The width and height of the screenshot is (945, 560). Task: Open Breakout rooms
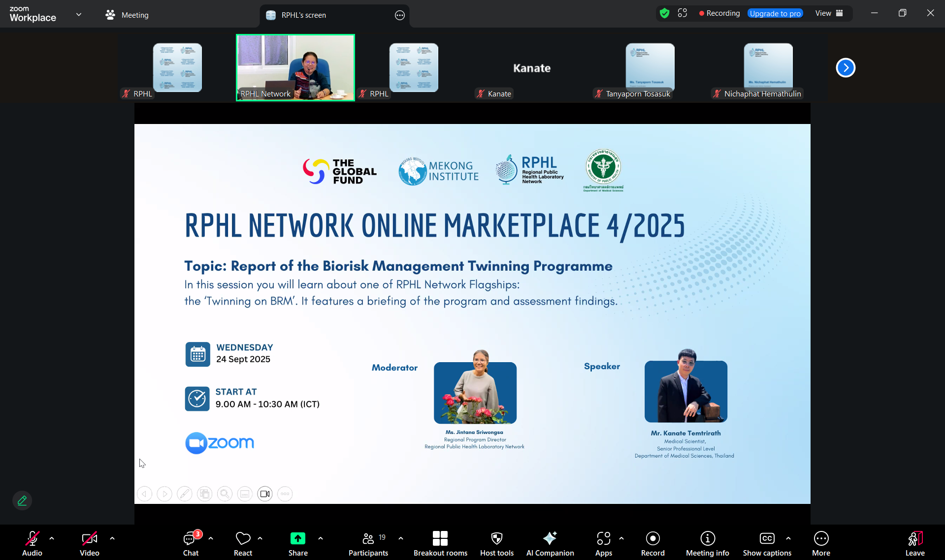(x=440, y=543)
